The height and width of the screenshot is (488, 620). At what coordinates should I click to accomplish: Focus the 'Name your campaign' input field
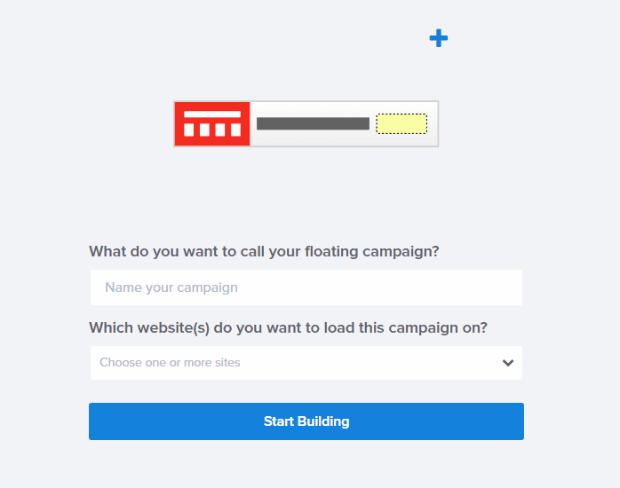point(306,288)
